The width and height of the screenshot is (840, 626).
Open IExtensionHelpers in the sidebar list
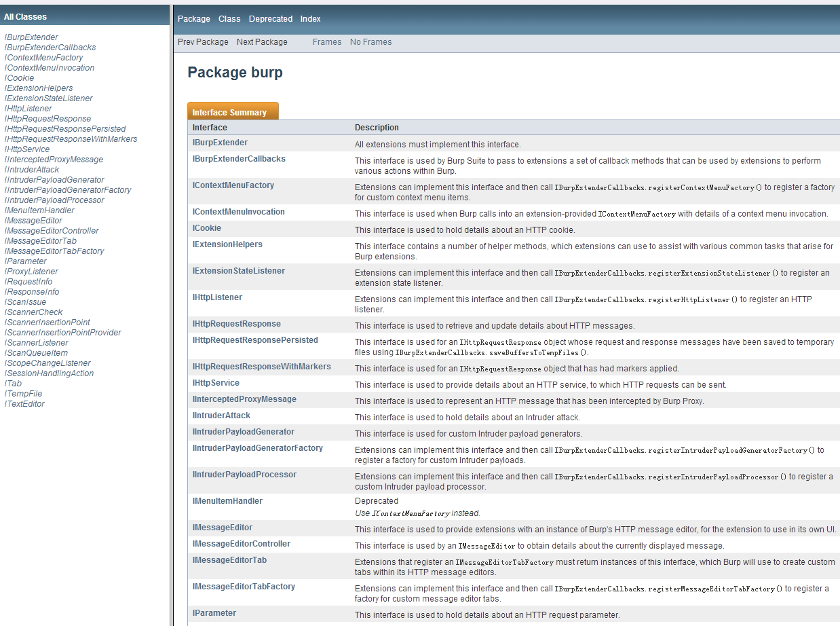tap(39, 88)
